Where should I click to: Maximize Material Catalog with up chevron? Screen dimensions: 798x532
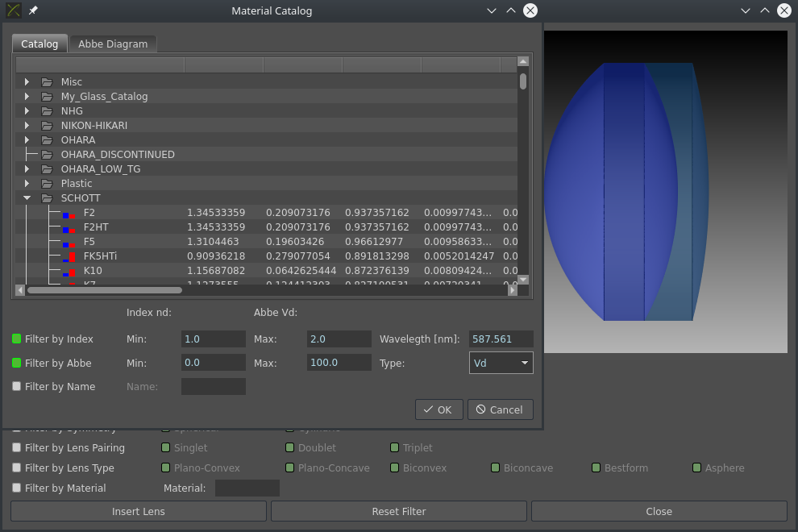511,10
